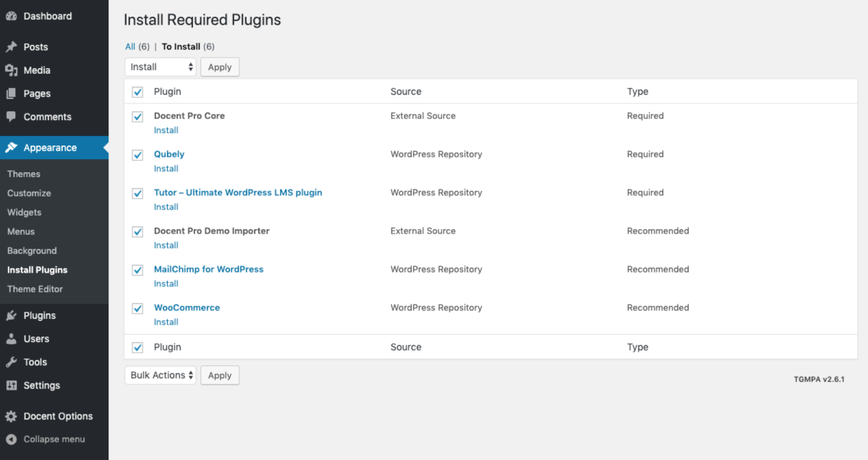Uncheck the Tutor LMS plugin checkbox

pyautogui.click(x=137, y=193)
